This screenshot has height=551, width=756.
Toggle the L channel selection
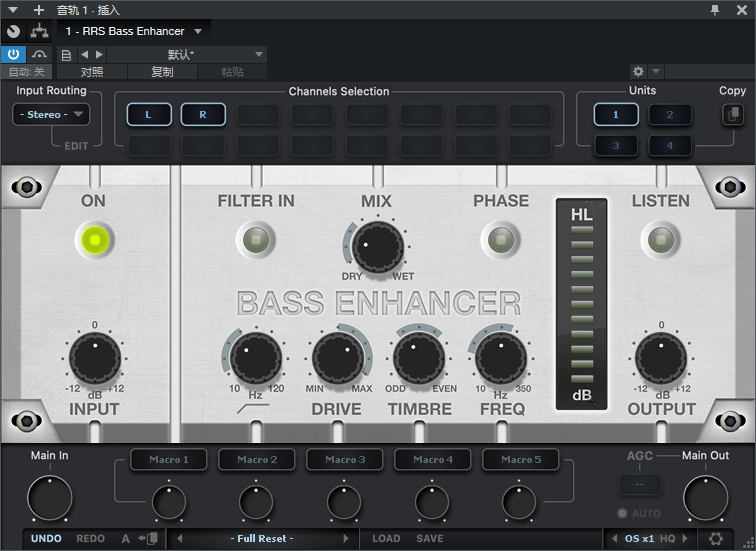(149, 115)
